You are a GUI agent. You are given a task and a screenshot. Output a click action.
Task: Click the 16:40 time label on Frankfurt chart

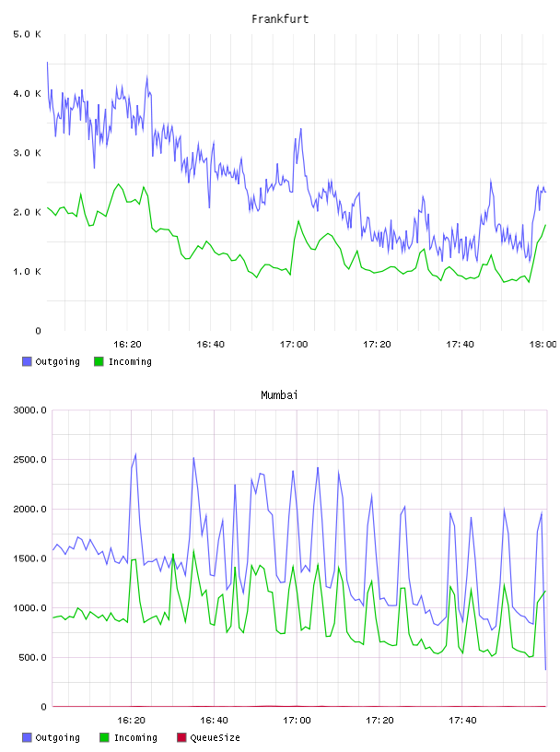coord(211,345)
